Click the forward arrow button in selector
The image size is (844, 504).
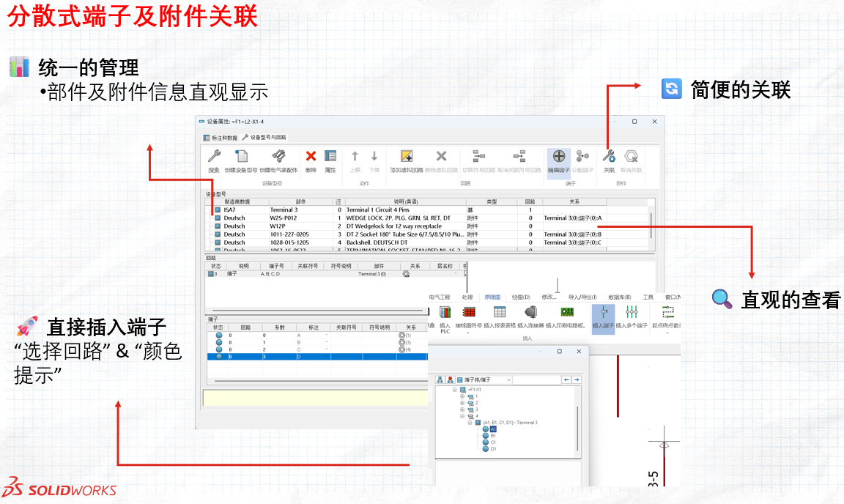click(577, 380)
